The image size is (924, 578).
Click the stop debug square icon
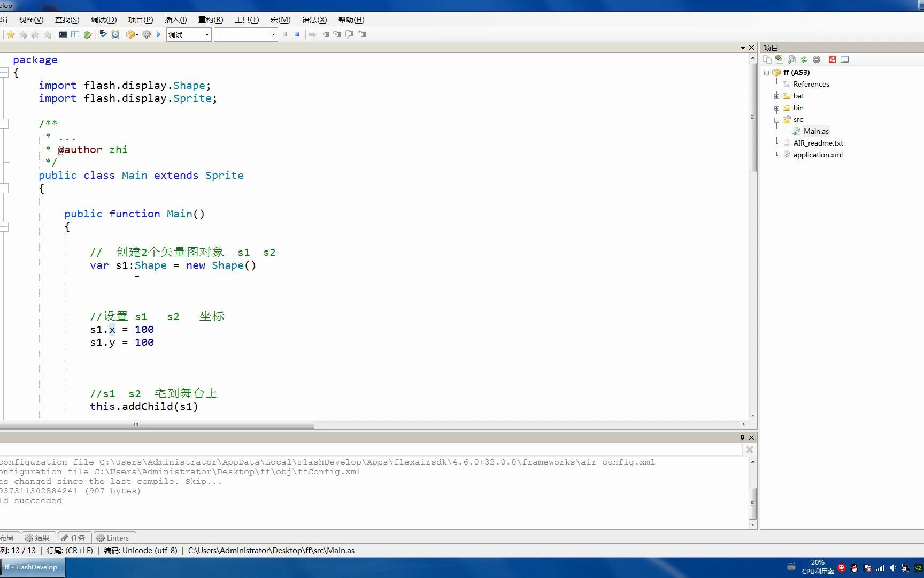297,34
